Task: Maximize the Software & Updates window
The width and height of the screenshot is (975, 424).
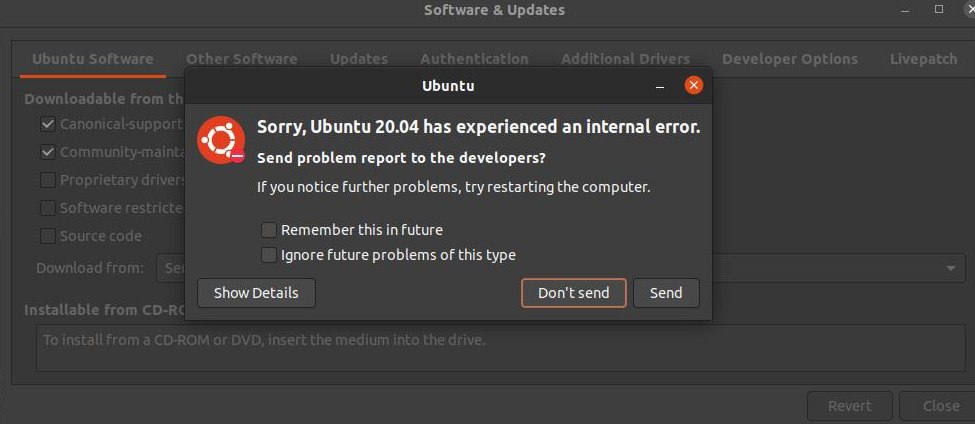Action: [x=939, y=10]
